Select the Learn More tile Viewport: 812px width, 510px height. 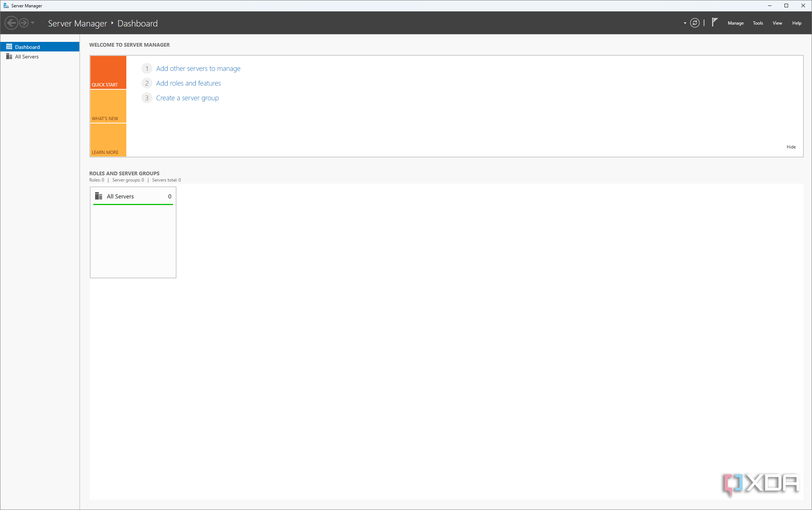(108, 140)
